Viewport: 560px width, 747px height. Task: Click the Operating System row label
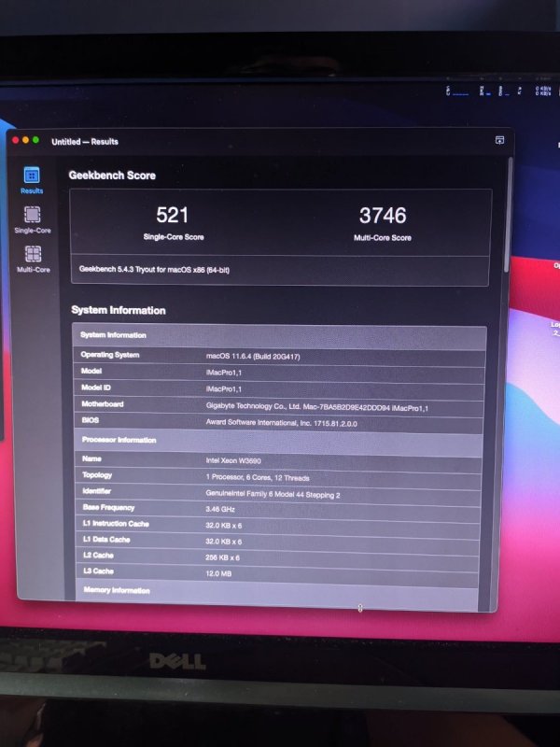coord(110,355)
